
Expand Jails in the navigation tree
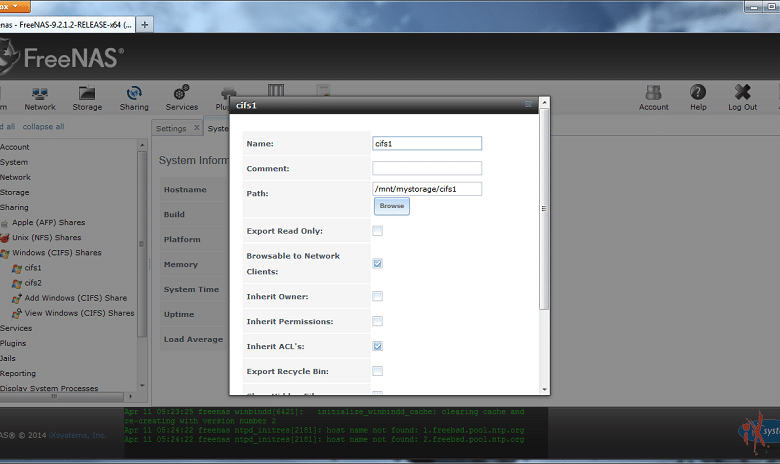pos(8,358)
